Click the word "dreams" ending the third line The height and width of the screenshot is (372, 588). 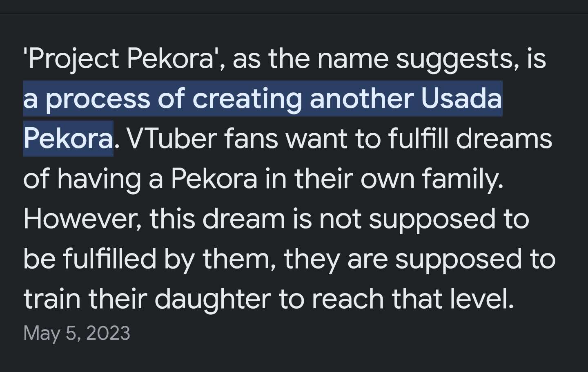pyautogui.click(x=504, y=139)
